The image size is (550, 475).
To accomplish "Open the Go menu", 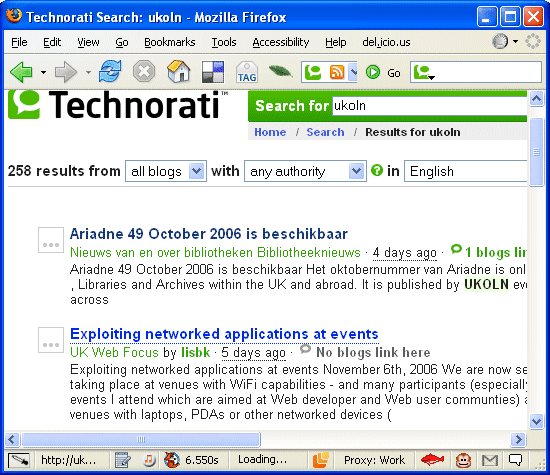I will pyautogui.click(x=122, y=42).
